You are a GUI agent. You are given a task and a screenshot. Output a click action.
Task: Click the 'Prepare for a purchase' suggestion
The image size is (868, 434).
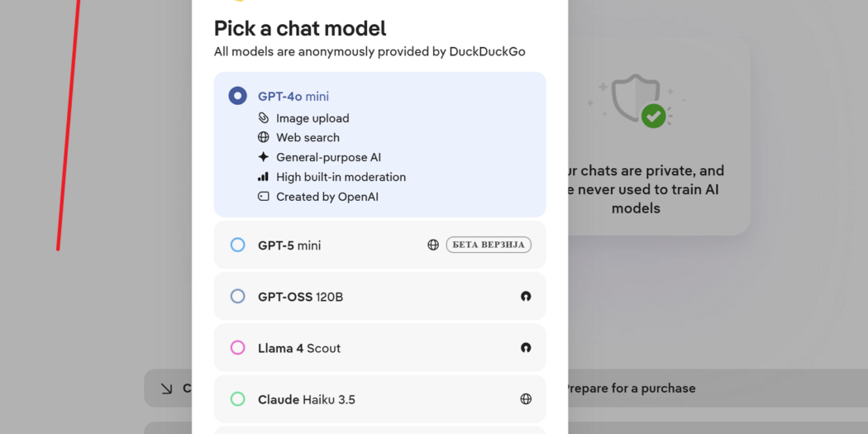click(x=630, y=388)
